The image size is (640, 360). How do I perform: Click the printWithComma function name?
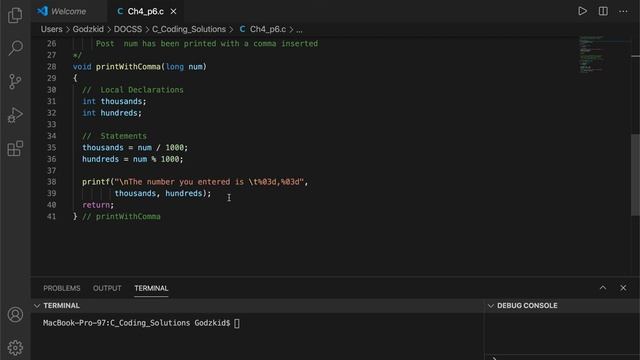(128, 67)
